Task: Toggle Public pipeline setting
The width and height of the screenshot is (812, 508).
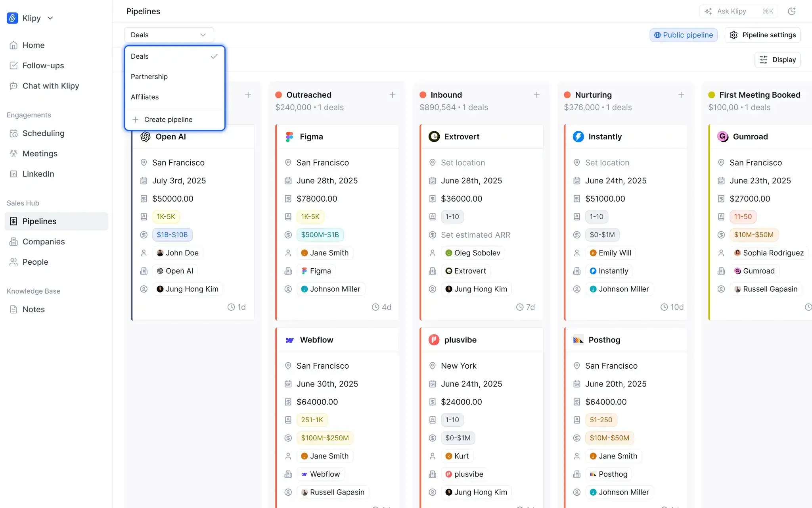Action: point(683,35)
